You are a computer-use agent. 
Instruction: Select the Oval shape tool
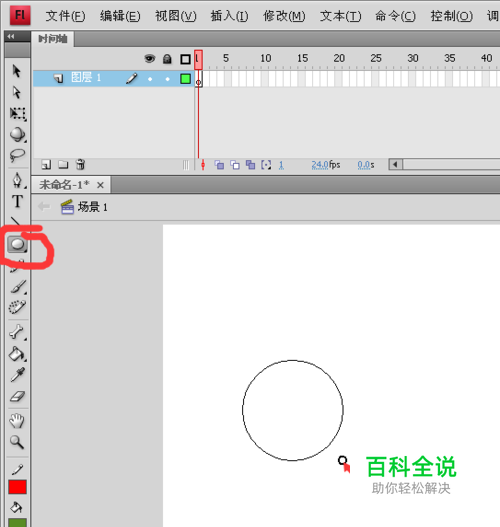17,244
